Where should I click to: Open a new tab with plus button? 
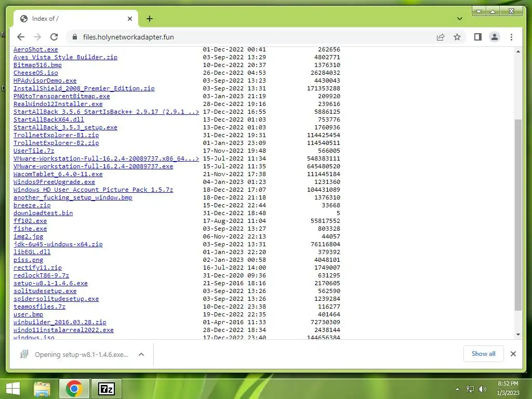point(150,19)
